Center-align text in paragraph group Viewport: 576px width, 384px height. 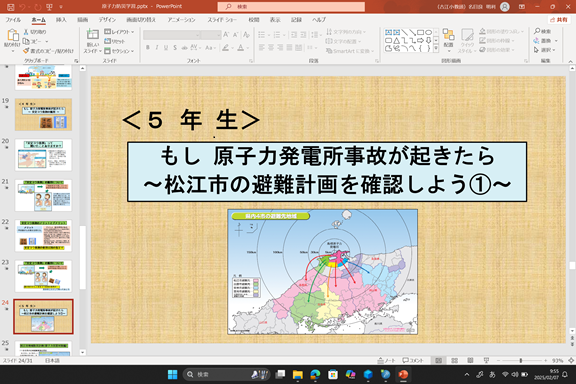pos(271,48)
